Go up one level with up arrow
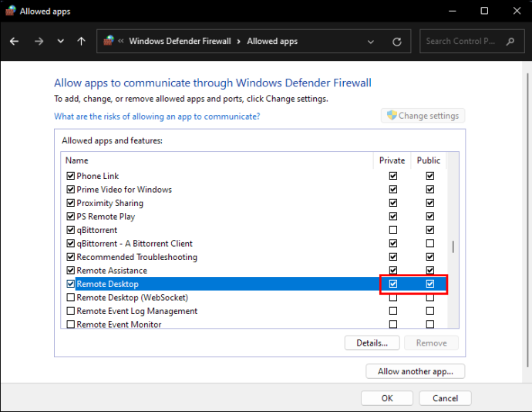 [81, 42]
